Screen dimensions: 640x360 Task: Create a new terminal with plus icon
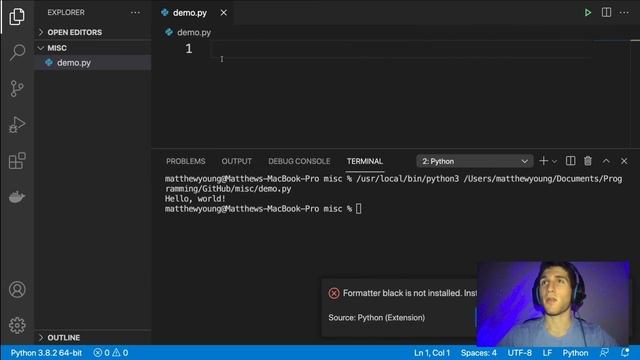point(543,161)
